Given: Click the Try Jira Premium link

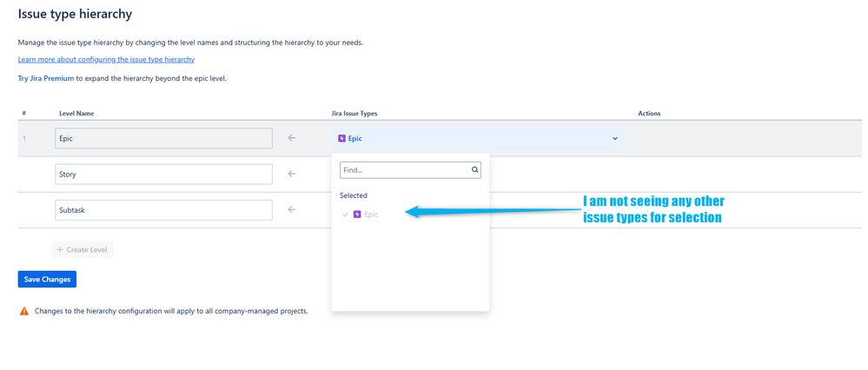Looking at the screenshot, I should pyautogui.click(x=46, y=78).
